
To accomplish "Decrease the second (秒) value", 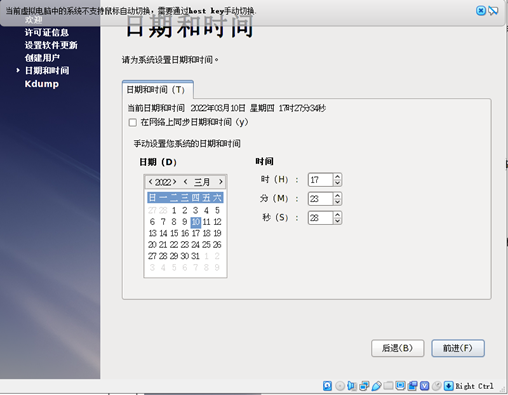I will tap(337, 221).
